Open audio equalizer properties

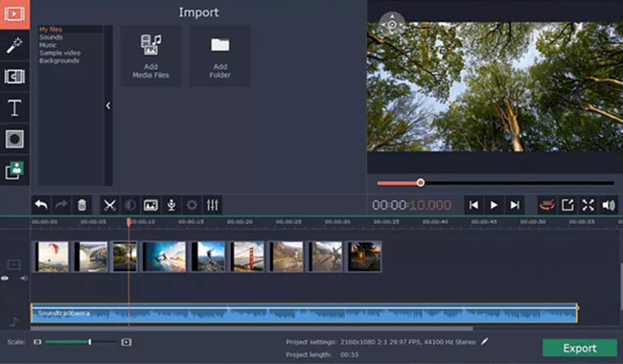tap(213, 205)
